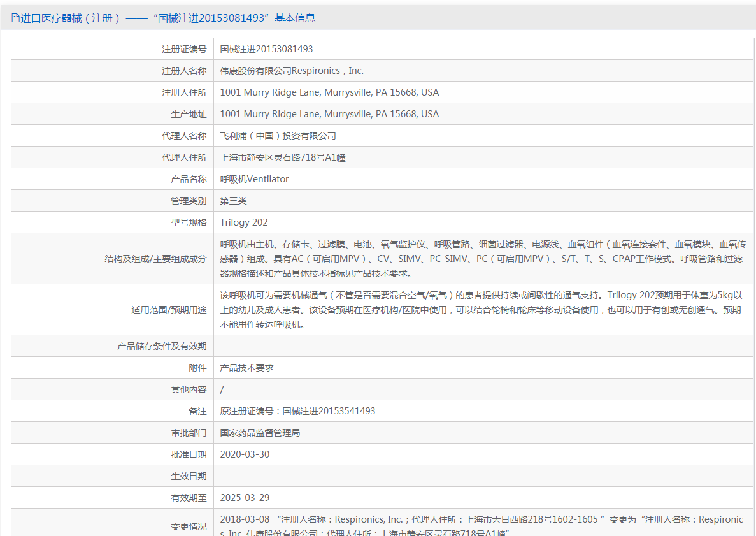Viewport: 756px width, 536px height.
Task: Click the label '产品储存条件及有效期'
Action: (x=162, y=347)
